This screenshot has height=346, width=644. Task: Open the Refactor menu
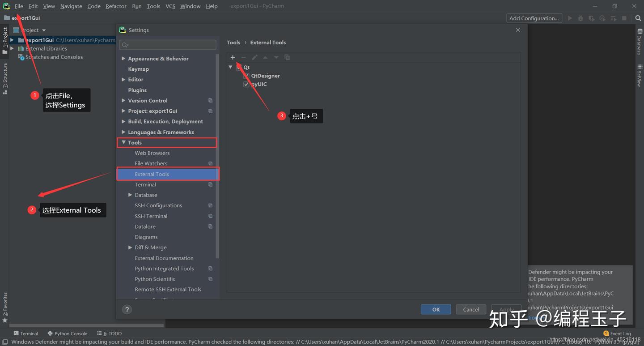(116, 6)
